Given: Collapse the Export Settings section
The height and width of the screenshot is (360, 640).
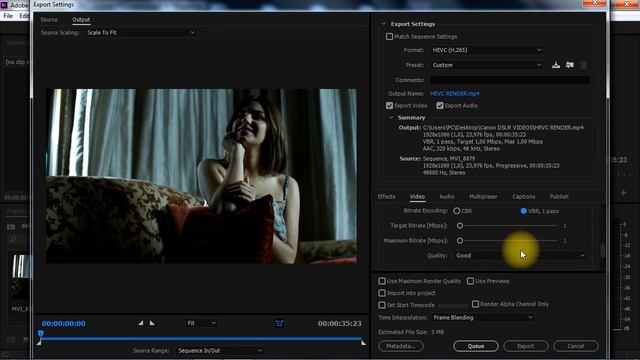Looking at the screenshot, I should pyautogui.click(x=383, y=24).
